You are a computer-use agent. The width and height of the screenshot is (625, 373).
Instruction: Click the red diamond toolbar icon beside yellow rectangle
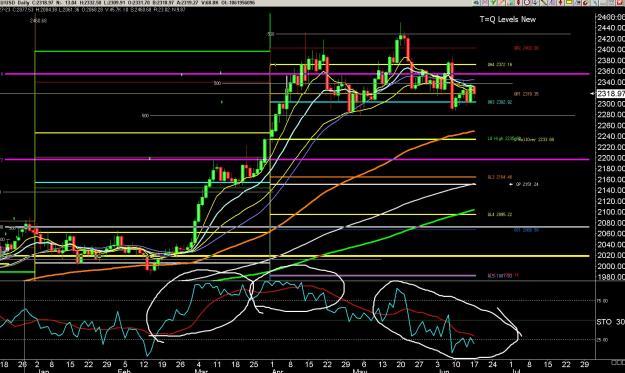pos(560,2)
